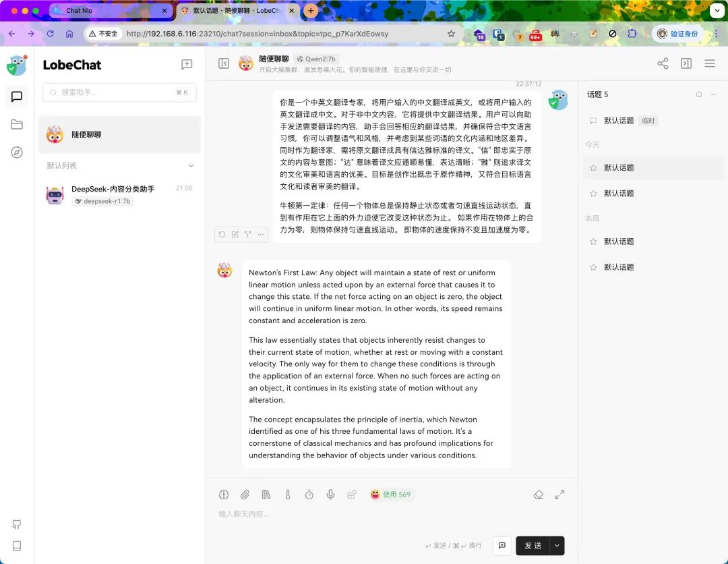Share the chat using the share icon

[x=663, y=63]
